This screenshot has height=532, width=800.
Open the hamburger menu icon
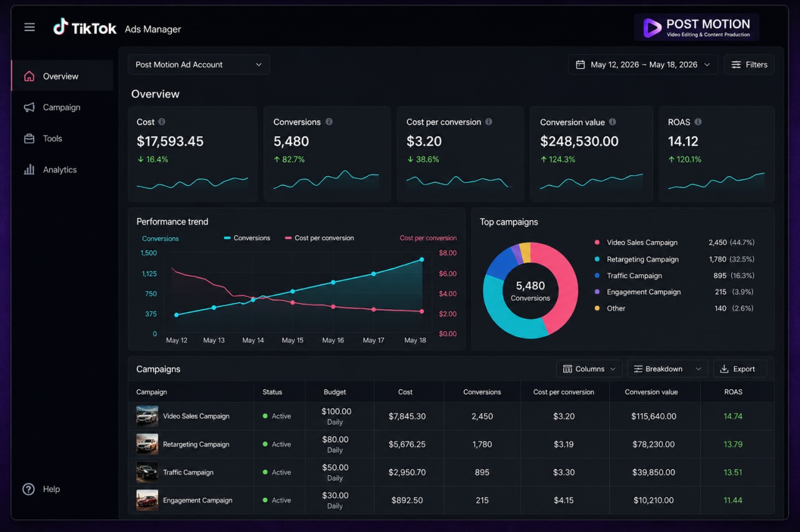coord(29,27)
